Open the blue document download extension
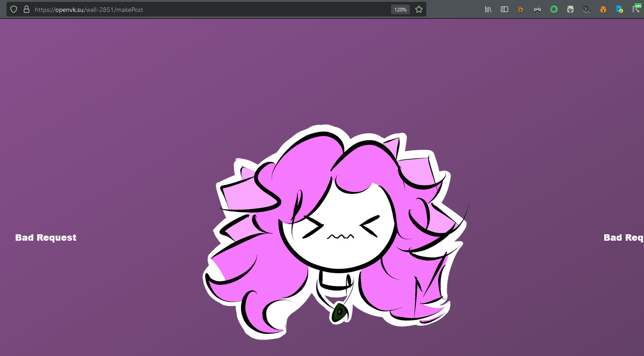The height and width of the screenshot is (356, 644). tap(620, 9)
